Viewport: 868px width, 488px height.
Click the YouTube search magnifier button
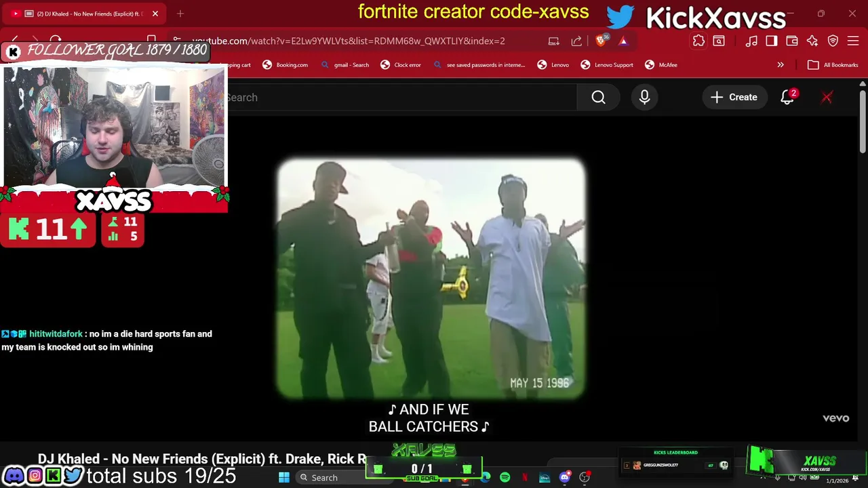[x=598, y=97]
